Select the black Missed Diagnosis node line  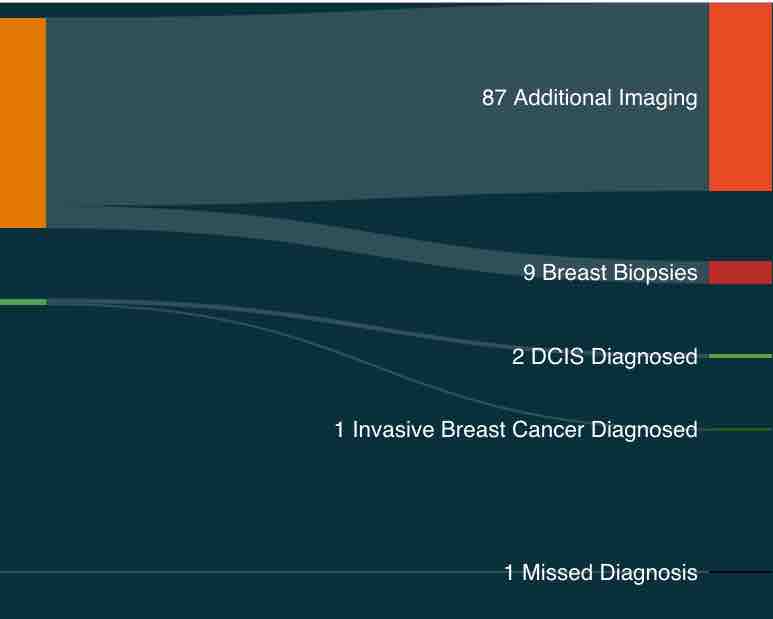(740, 572)
